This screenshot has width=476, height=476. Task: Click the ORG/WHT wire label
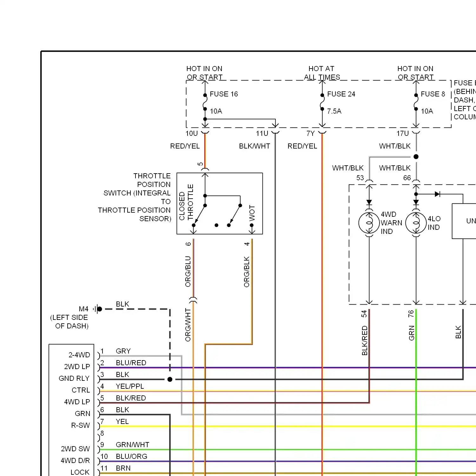point(188,325)
